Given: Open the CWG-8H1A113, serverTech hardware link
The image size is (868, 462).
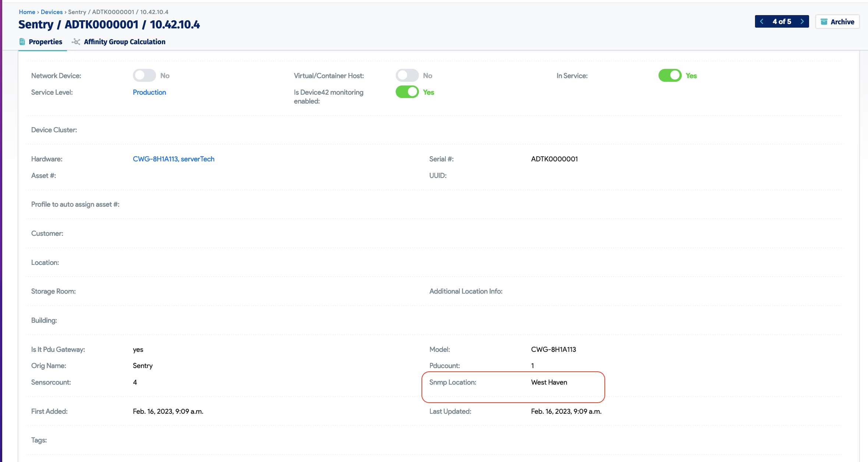Looking at the screenshot, I should pyautogui.click(x=174, y=159).
